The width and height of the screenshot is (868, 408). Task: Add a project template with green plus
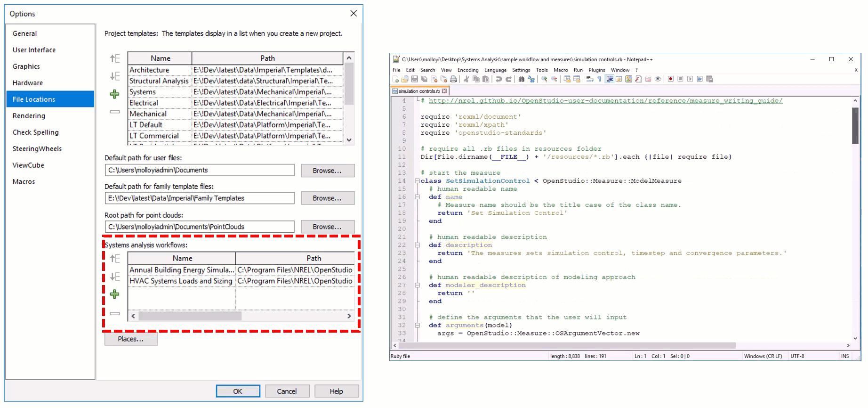pyautogui.click(x=114, y=94)
